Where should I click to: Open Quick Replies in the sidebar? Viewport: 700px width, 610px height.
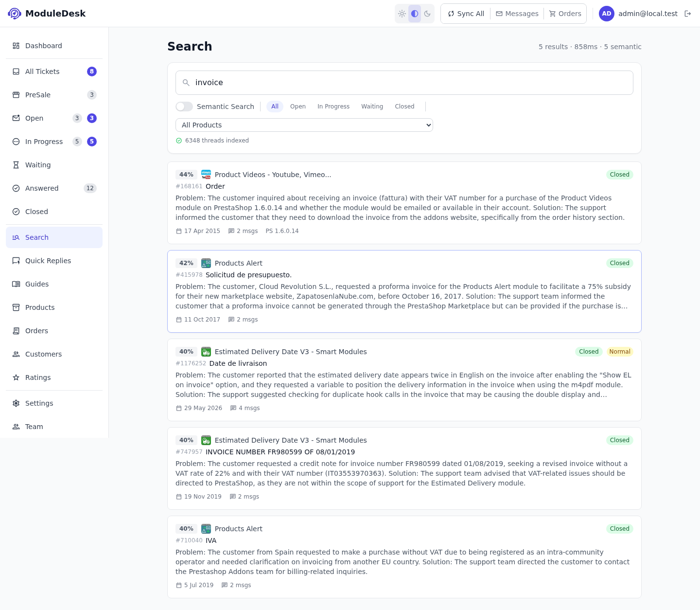[54, 261]
